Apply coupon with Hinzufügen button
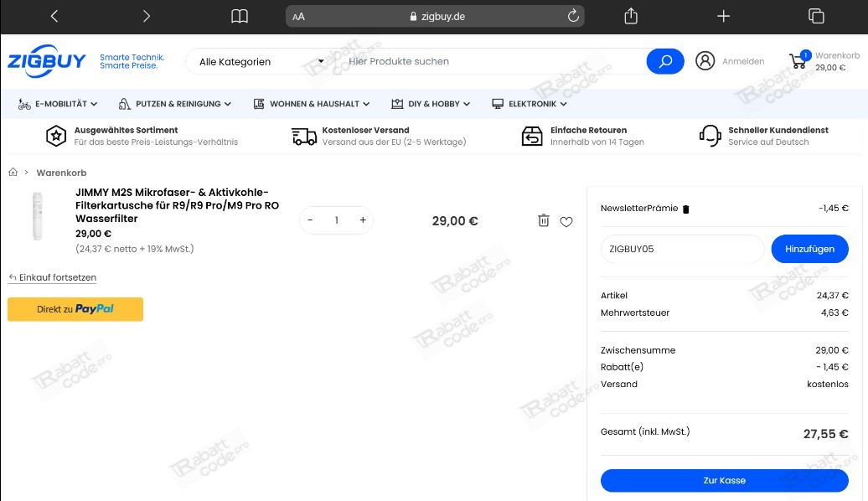The width and height of the screenshot is (868, 501). (809, 249)
